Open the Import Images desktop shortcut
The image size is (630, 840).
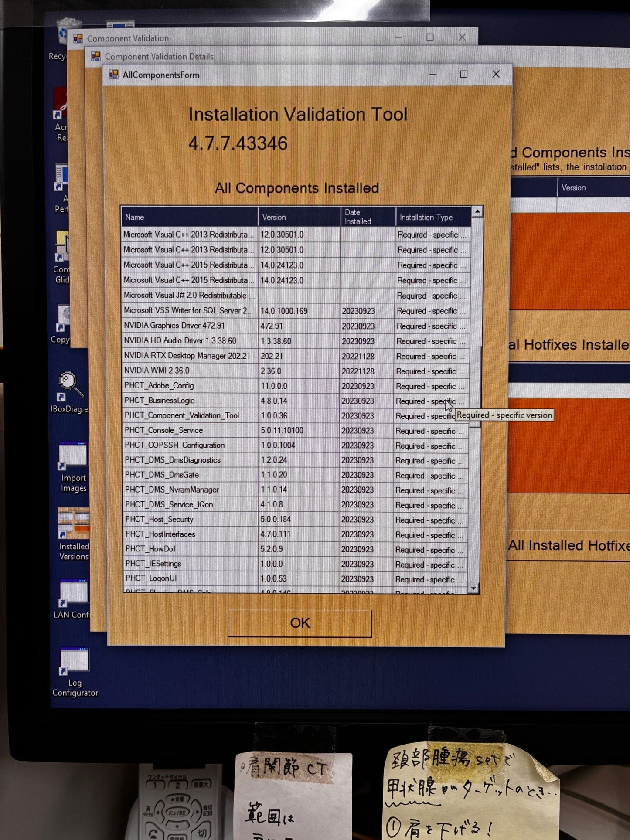pyautogui.click(x=73, y=467)
